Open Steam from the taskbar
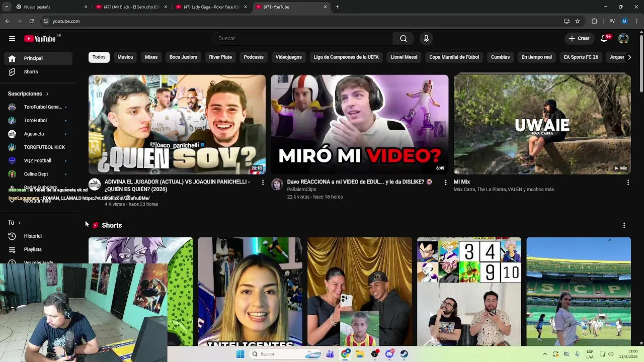Image resolution: width=644 pixels, height=362 pixels. (404, 354)
